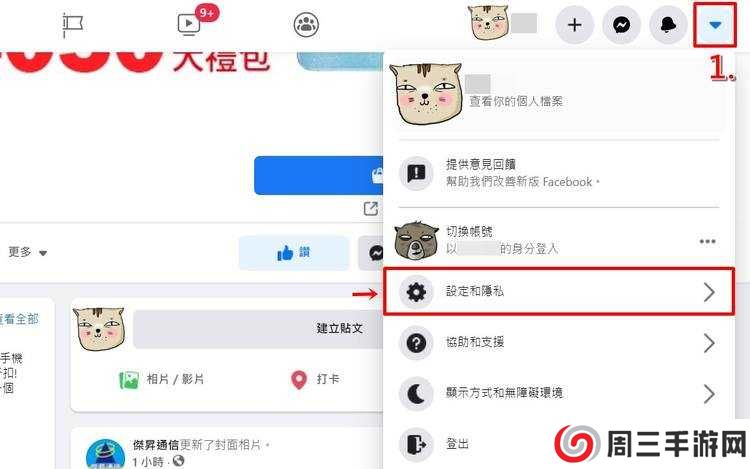Click the plus Create button
This screenshot has height=469, width=750.
pos(574,25)
